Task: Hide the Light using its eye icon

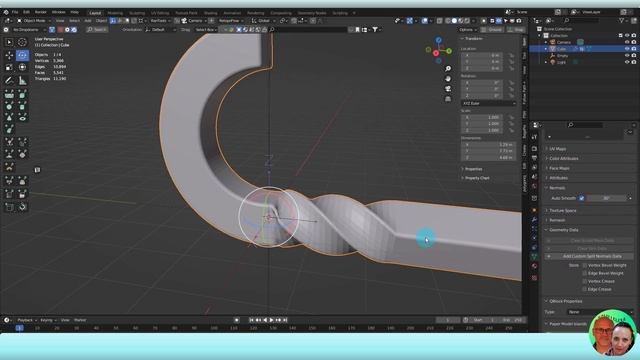Action: click(x=627, y=62)
